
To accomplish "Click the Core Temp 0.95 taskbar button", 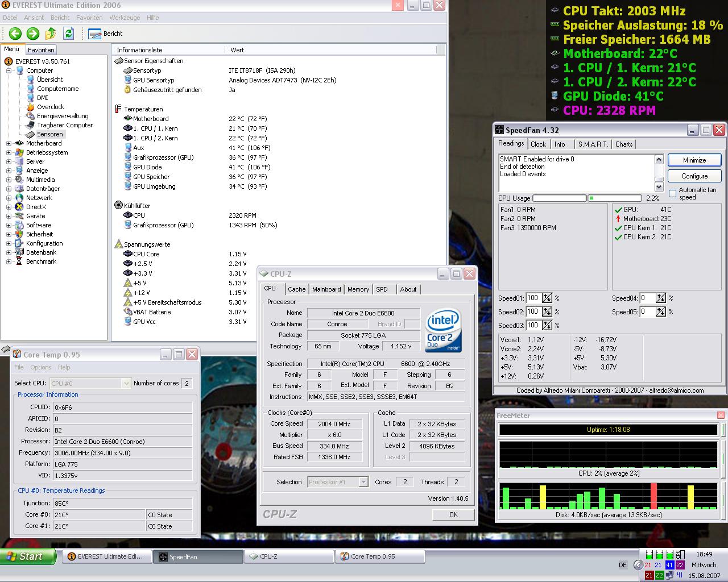I will click(x=380, y=556).
